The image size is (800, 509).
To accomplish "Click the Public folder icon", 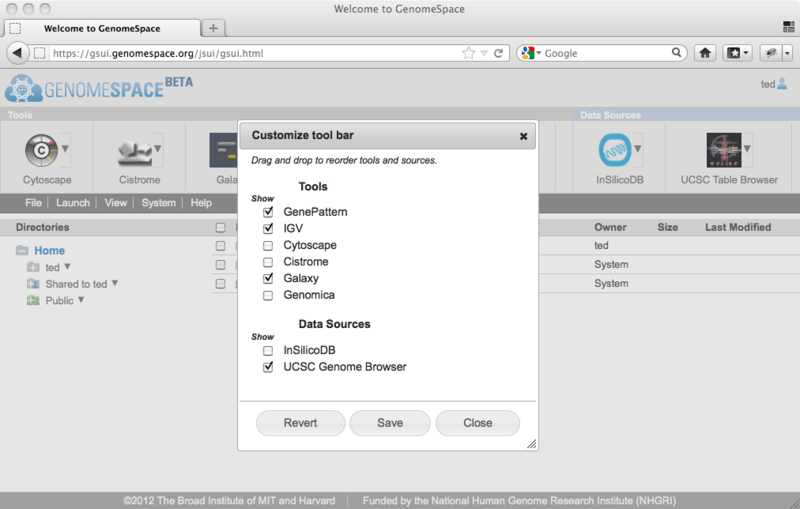I will 33,300.
